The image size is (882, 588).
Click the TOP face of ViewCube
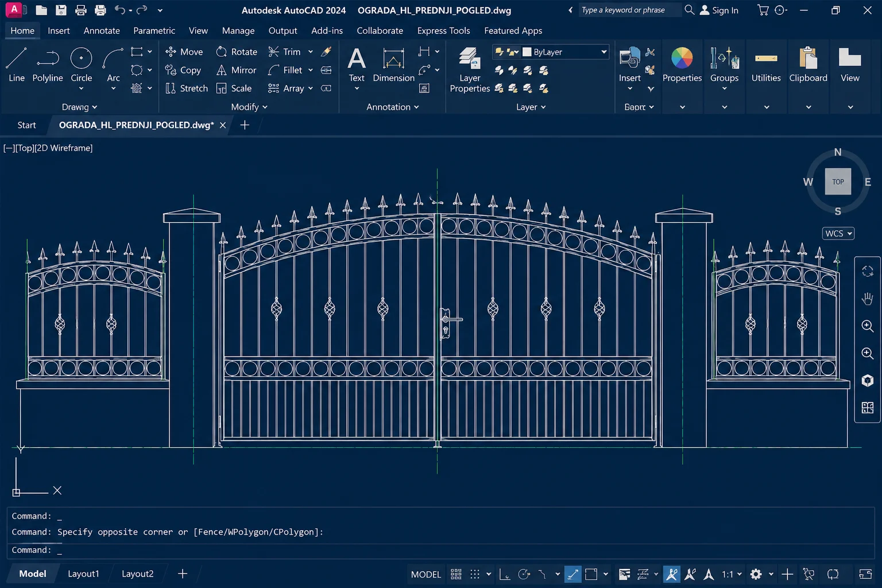(838, 181)
